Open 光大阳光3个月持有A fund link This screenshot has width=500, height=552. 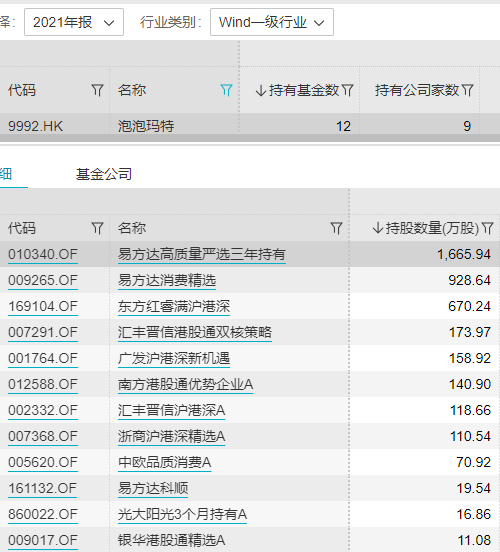pos(182,514)
